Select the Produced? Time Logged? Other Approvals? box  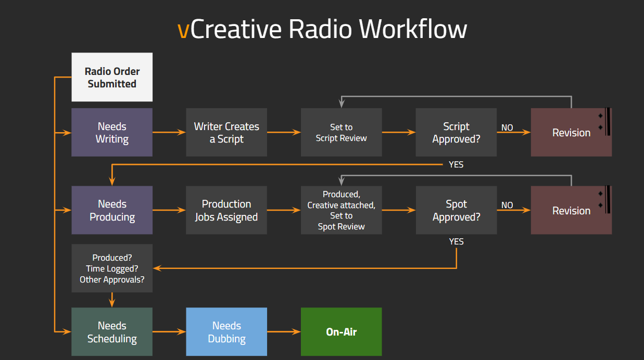tap(112, 268)
